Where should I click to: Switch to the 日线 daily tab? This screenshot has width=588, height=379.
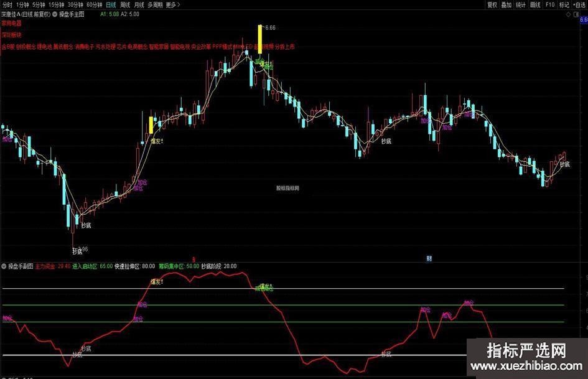coord(111,5)
